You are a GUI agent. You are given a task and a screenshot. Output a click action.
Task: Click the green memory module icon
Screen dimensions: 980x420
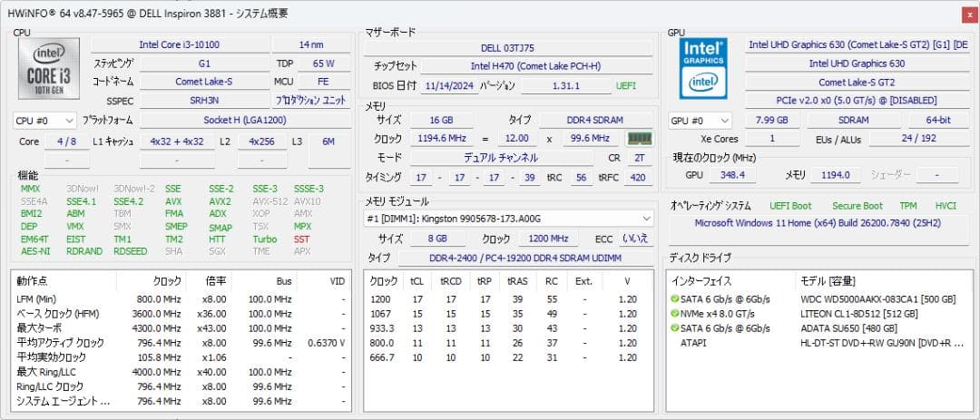pos(640,139)
